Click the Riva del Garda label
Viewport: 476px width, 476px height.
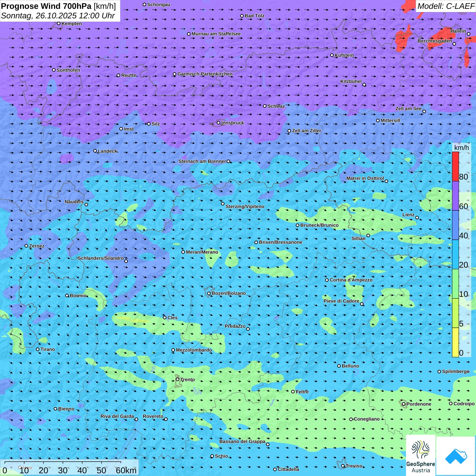pyautogui.click(x=117, y=416)
